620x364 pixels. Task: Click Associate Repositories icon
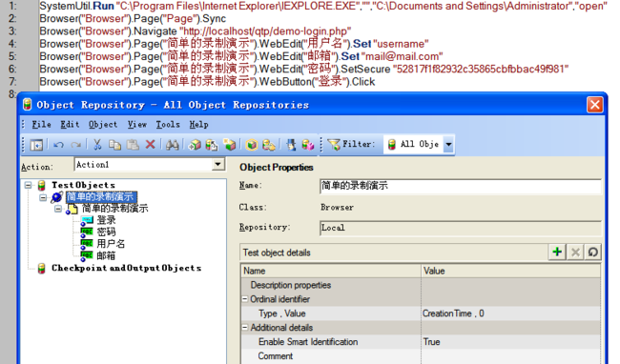click(x=308, y=145)
